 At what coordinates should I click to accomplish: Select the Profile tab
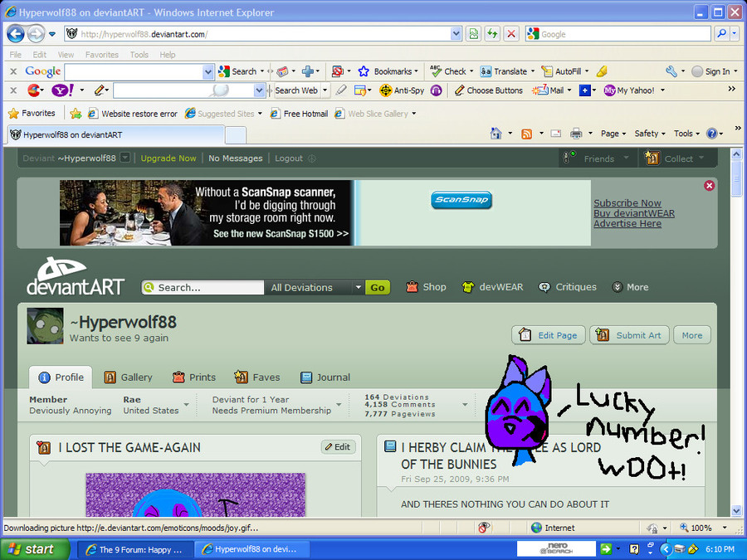pos(61,377)
